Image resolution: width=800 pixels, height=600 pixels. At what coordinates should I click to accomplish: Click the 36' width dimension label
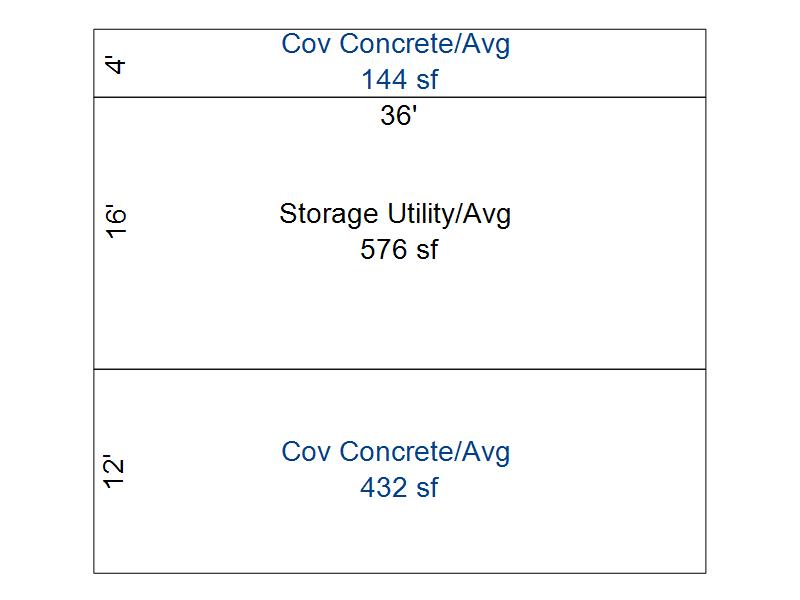398,115
